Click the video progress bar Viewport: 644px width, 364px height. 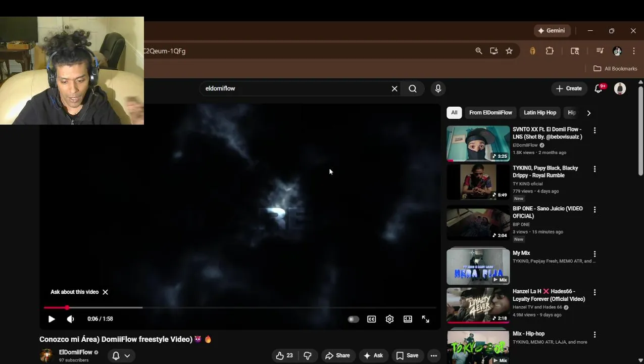coord(240,307)
